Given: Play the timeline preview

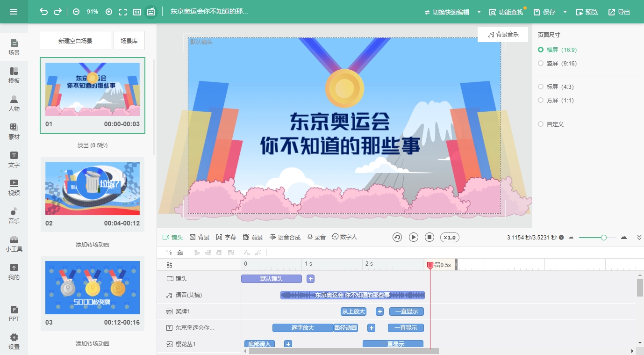Looking at the screenshot, I should click(x=414, y=237).
